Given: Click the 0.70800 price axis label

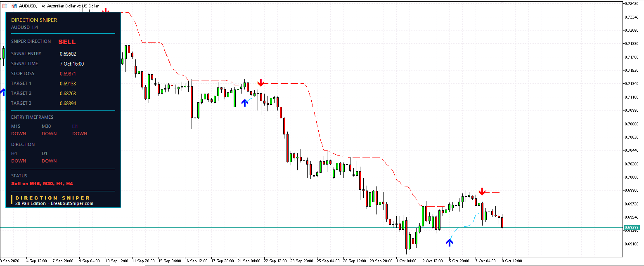Looking at the screenshot, I should point(632,124).
